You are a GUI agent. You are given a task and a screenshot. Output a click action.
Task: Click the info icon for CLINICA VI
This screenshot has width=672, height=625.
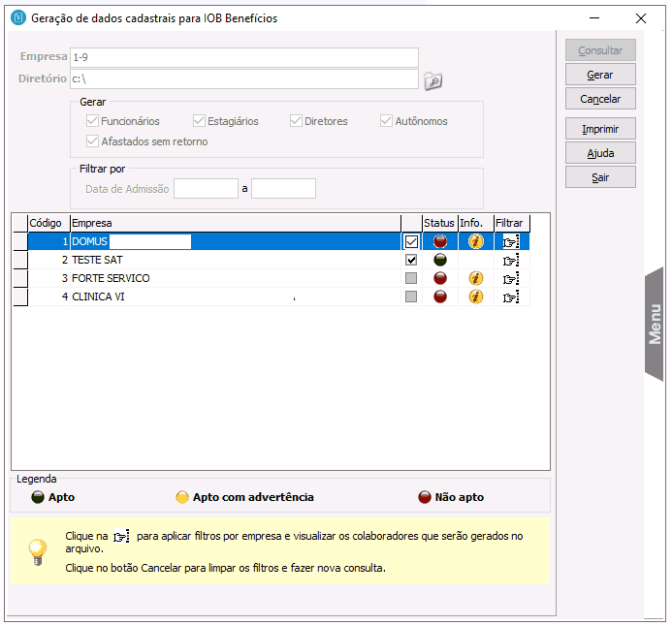[x=475, y=297]
